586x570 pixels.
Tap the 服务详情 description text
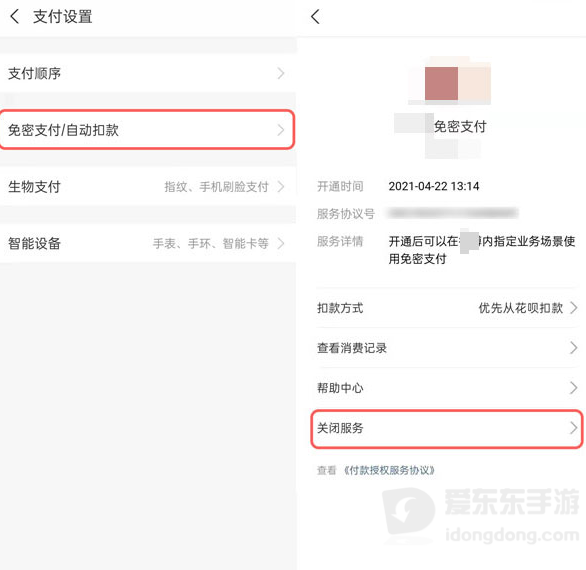482,250
